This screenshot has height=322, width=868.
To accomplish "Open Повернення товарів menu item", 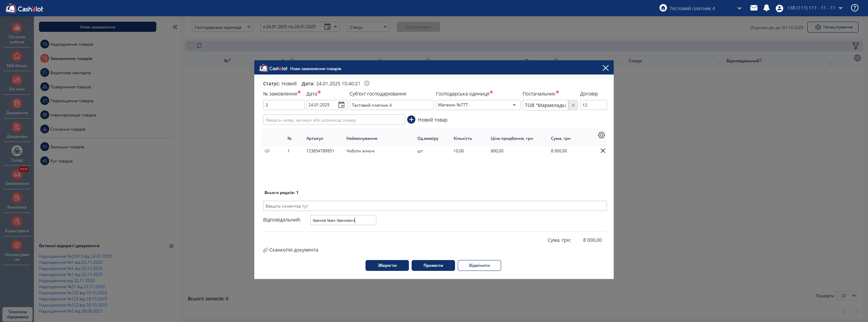I will pos(66,87).
